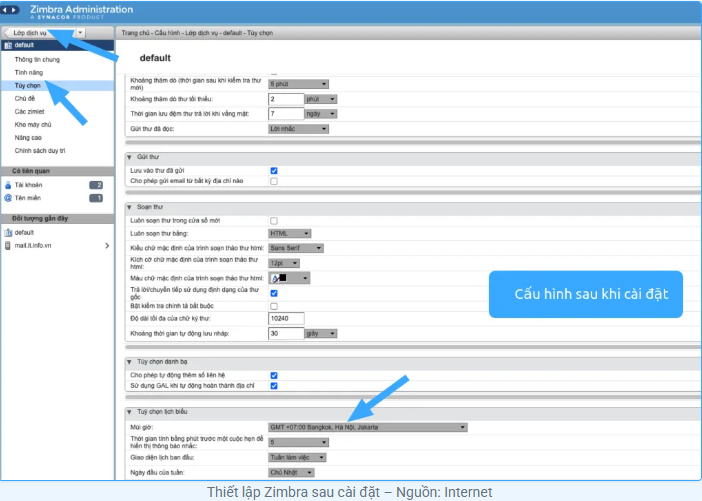
Task: Open the Múi giờ GMT +07:00 dropdown
Action: pyautogui.click(x=368, y=428)
